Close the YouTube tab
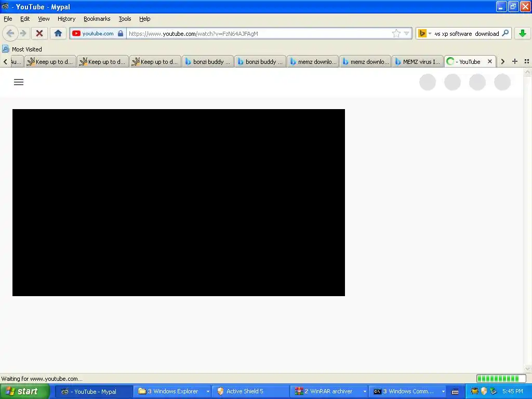Screen dimensions: 532x399 pos(489,61)
